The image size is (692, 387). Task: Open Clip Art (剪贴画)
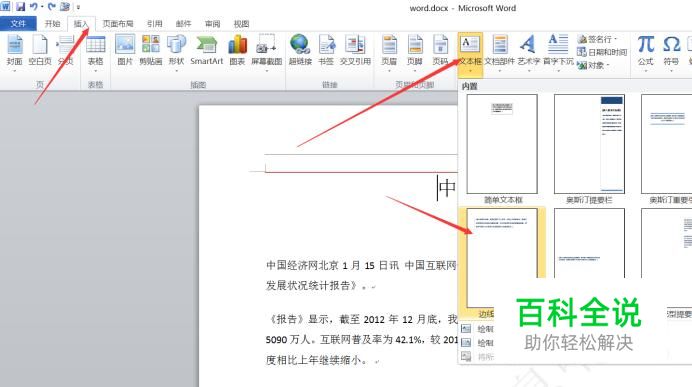(150, 50)
